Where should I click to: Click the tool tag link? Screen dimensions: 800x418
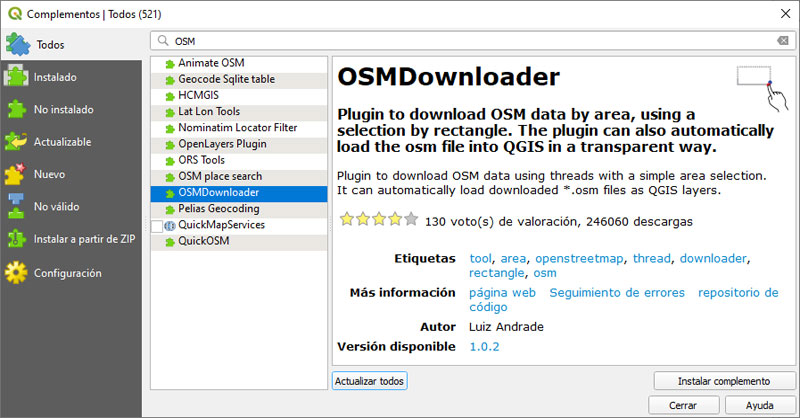point(481,258)
